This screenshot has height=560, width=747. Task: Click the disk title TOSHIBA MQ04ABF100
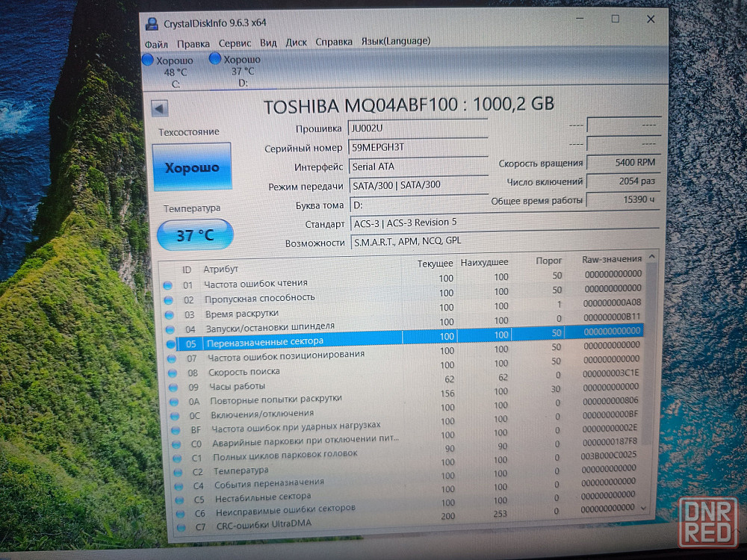pos(361,106)
